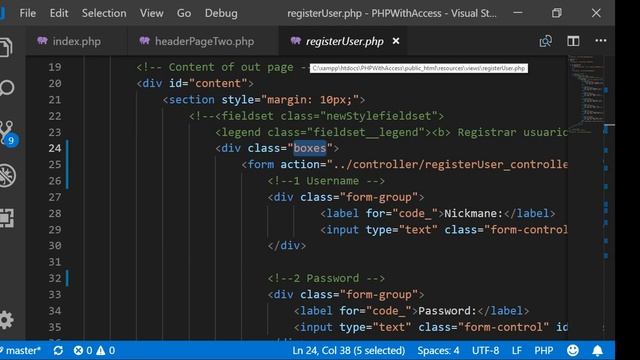Click the form action attribute line
Image resolution: width=640 pixels, height=360 pixels.
(x=404, y=164)
